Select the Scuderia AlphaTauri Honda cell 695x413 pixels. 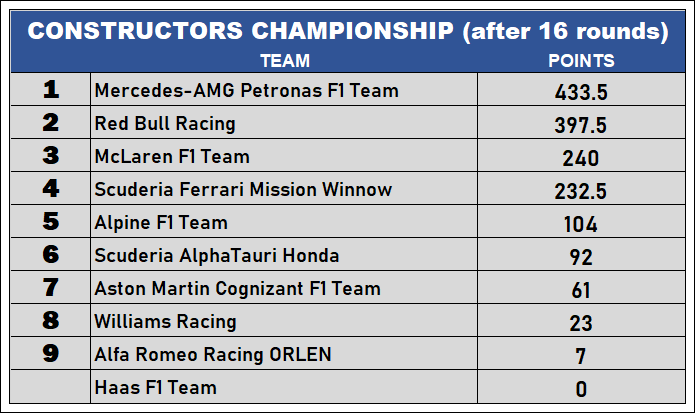pyautogui.click(x=217, y=255)
